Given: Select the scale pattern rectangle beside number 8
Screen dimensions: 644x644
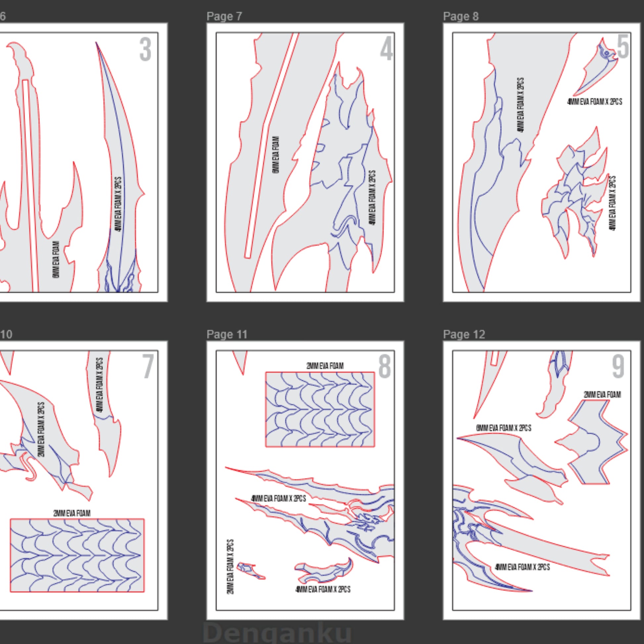Looking at the screenshot, I should click(x=320, y=409).
